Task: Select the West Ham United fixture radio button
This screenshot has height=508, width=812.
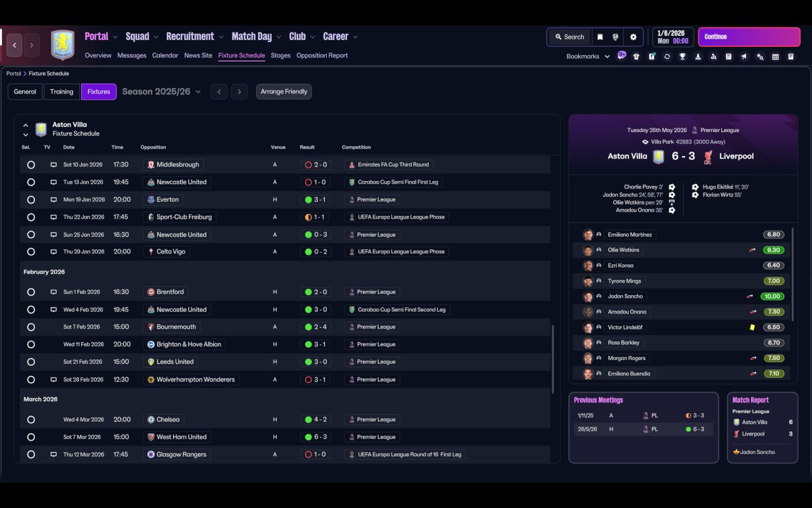Action: click(31, 437)
